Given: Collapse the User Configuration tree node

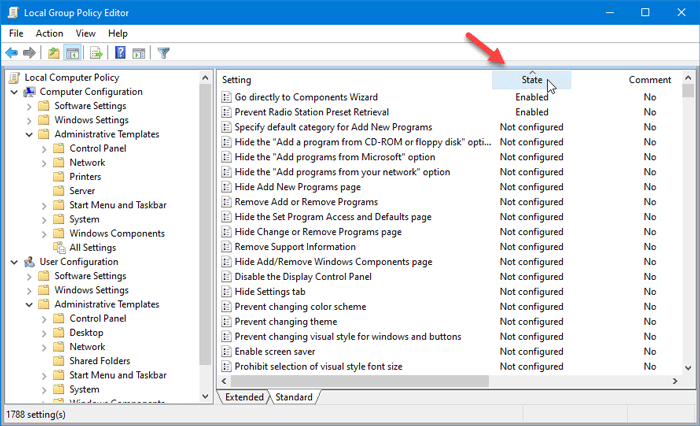Looking at the screenshot, I should click(x=11, y=262).
